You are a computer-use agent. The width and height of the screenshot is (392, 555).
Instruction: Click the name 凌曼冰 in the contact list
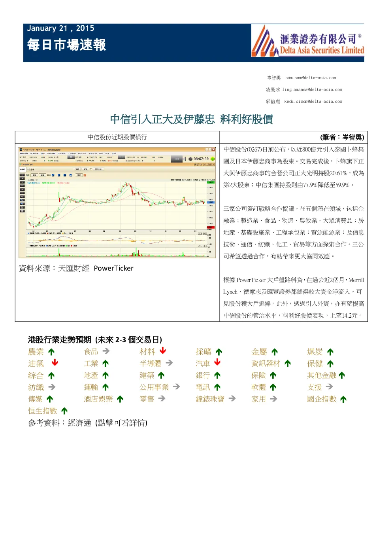tap(273, 90)
